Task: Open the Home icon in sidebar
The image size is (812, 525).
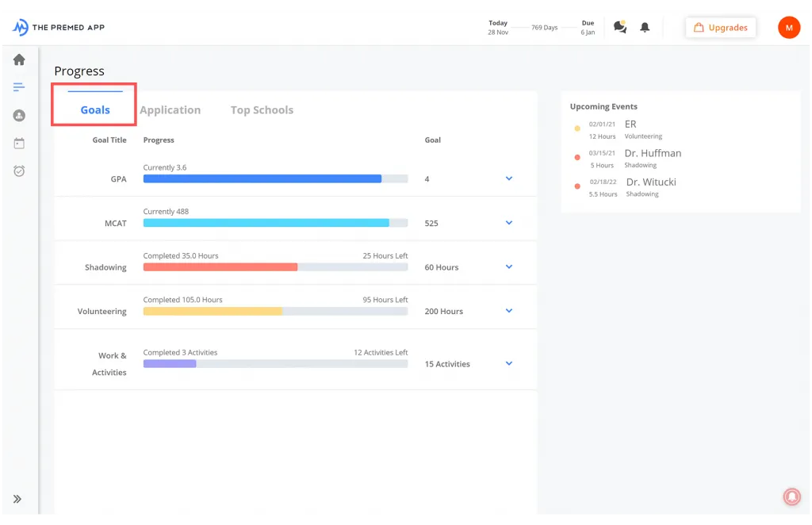Action: (19, 59)
